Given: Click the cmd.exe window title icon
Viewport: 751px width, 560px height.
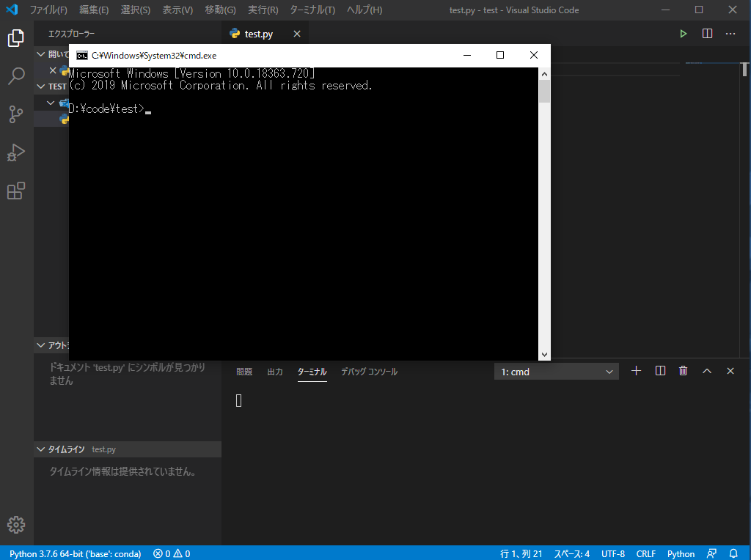Looking at the screenshot, I should click(82, 56).
